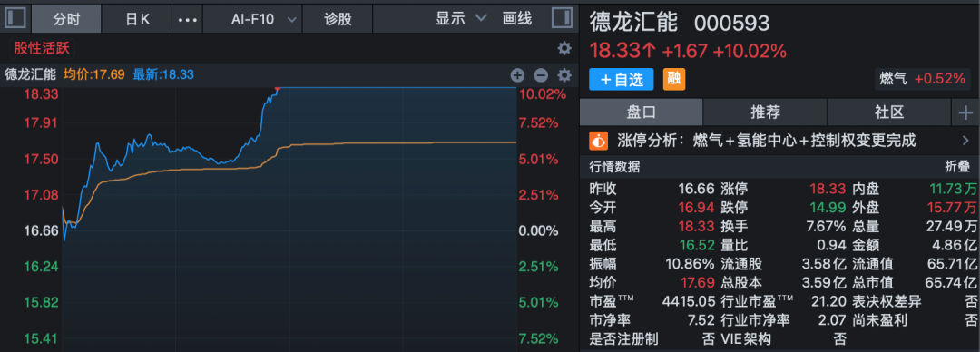The width and height of the screenshot is (980, 352).
Task: Open the 盘口 tab
Action: tap(642, 112)
